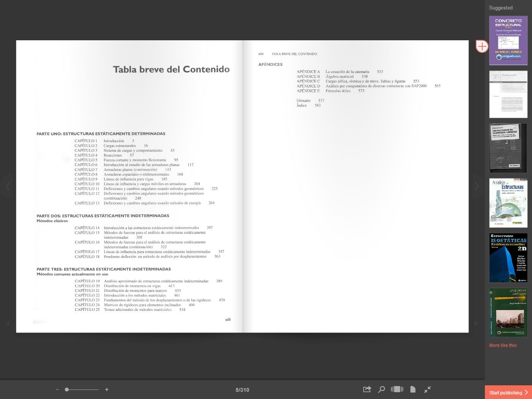Open in-document search with the magnifier icon

[x=382, y=389]
